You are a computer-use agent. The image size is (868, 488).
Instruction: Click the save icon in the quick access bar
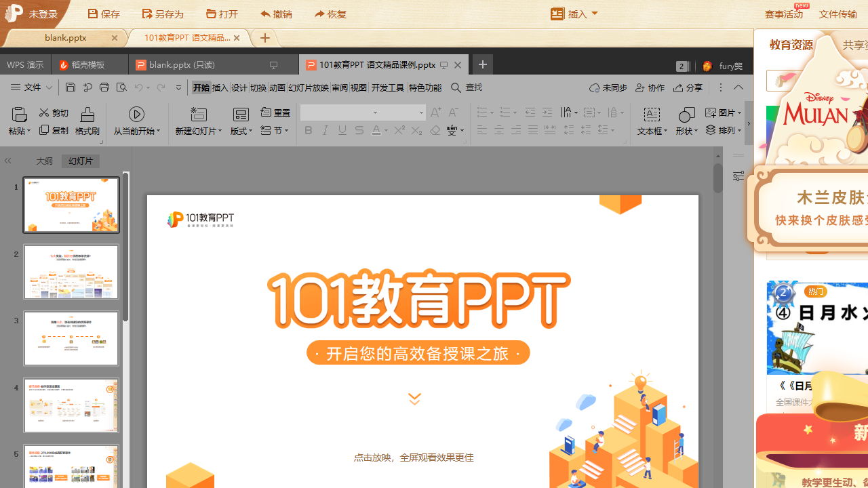pyautogui.click(x=71, y=87)
